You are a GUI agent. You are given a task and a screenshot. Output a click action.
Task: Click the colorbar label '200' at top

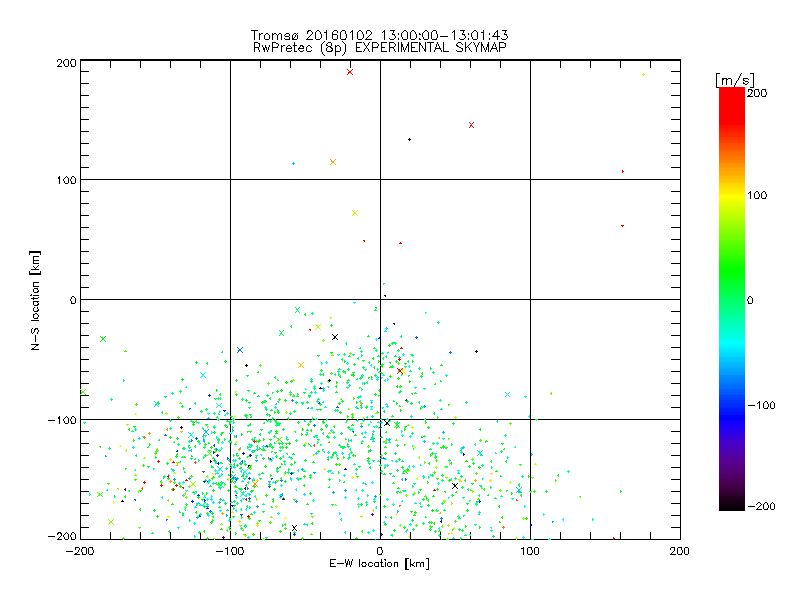(757, 93)
